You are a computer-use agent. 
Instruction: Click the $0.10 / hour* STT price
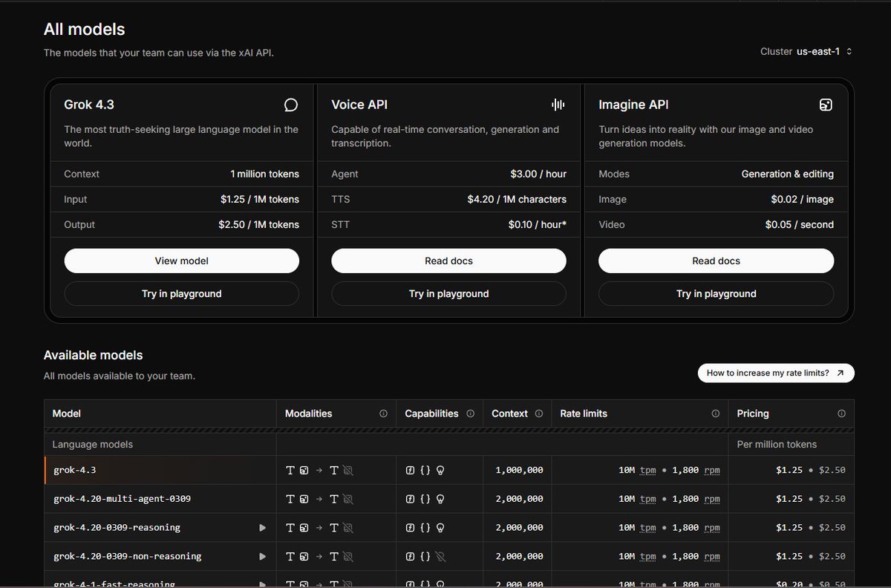point(538,224)
